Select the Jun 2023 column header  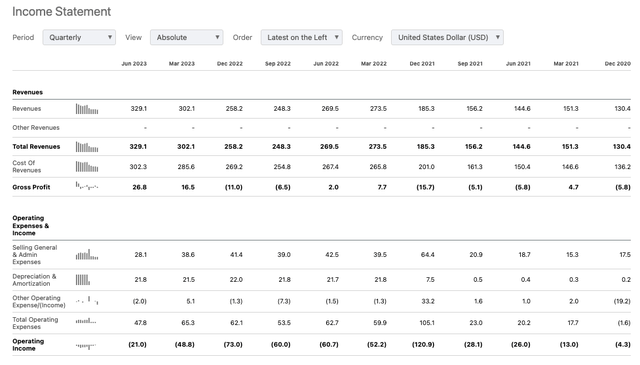(x=134, y=64)
